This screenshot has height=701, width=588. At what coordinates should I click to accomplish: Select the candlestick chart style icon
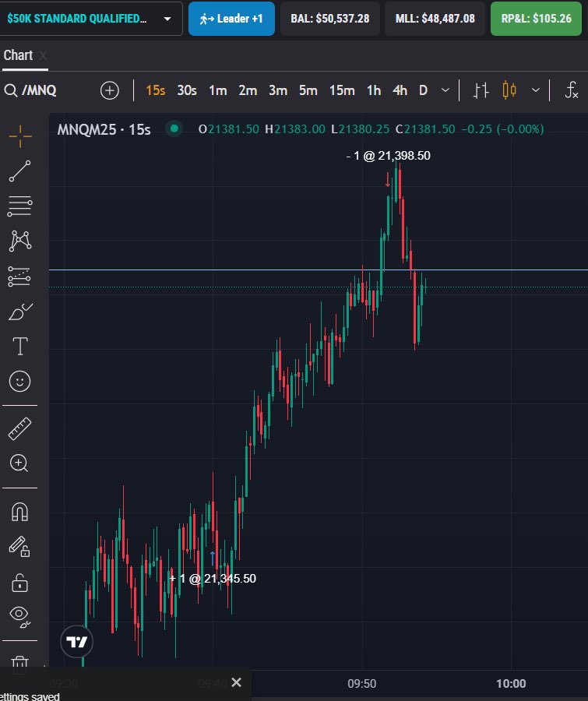coord(509,90)
